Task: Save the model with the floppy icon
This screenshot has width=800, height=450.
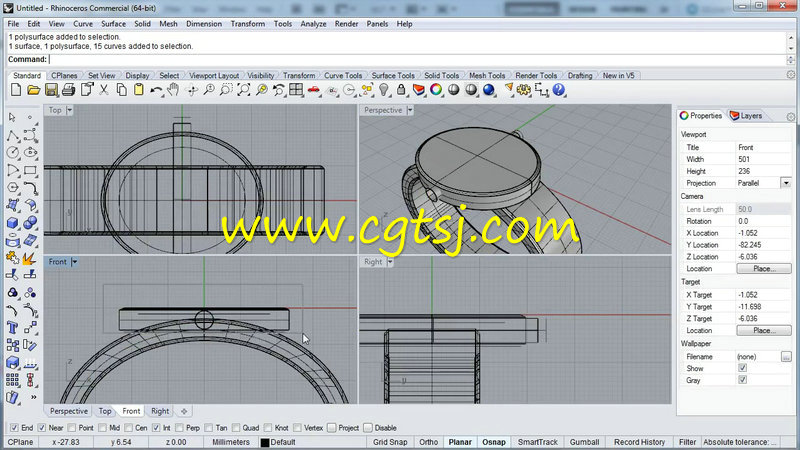Action: (x=51, y=90)
